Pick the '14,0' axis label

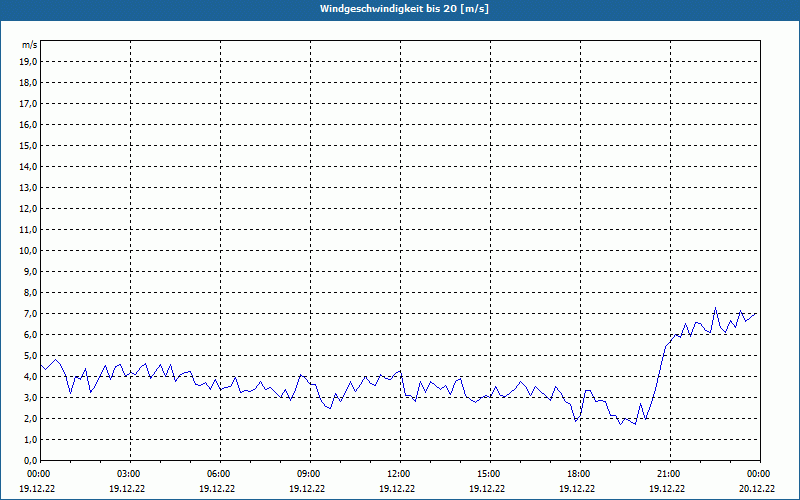point(28,166)
